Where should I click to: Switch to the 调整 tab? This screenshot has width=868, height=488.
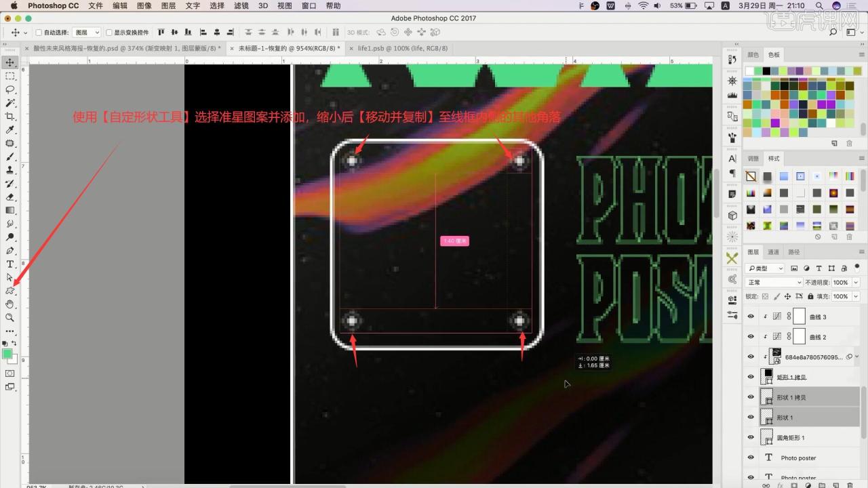753,158
